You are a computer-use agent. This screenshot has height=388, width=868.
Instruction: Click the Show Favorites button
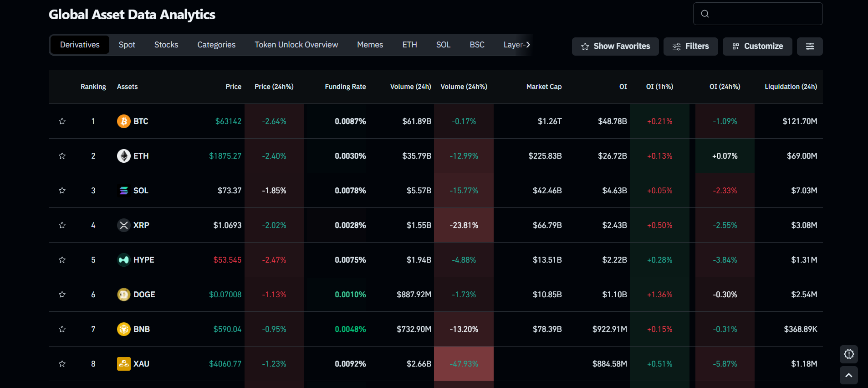[615, 47]
